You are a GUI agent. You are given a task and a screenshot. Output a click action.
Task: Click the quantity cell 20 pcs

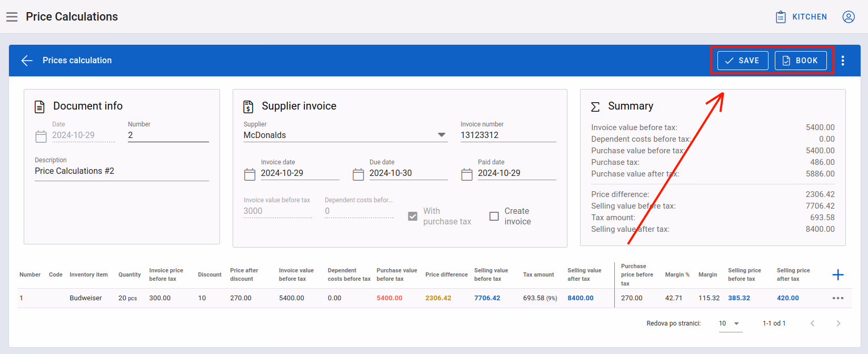(x=127, y=298)
